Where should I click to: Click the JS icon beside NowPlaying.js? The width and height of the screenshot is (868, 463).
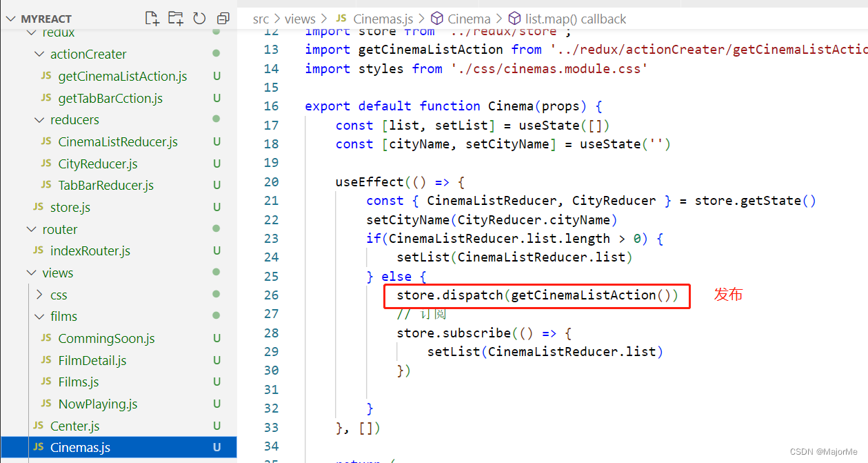click(x=46, y=404)
